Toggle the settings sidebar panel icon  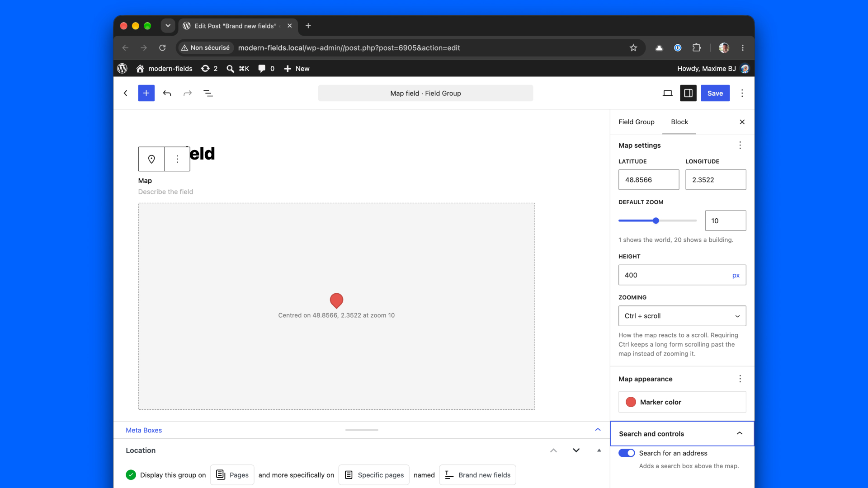coord(688,93)
